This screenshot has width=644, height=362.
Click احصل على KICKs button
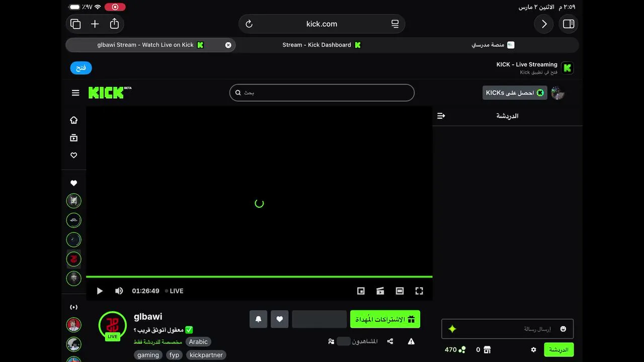[515, 93]
